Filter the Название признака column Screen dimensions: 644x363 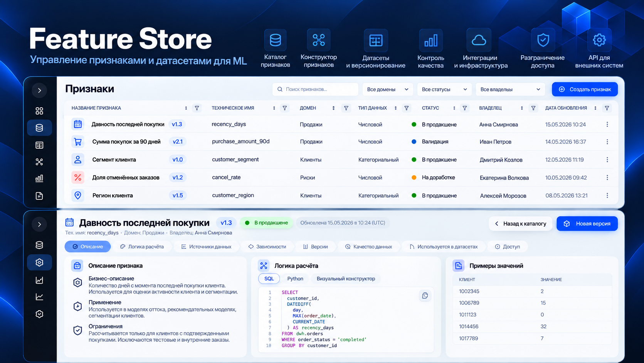click(197, 108)
